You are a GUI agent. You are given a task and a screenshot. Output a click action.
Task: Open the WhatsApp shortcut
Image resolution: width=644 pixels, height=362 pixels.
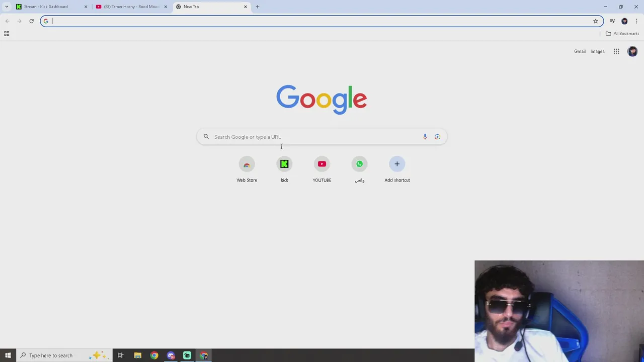click(x=359, y=169)
